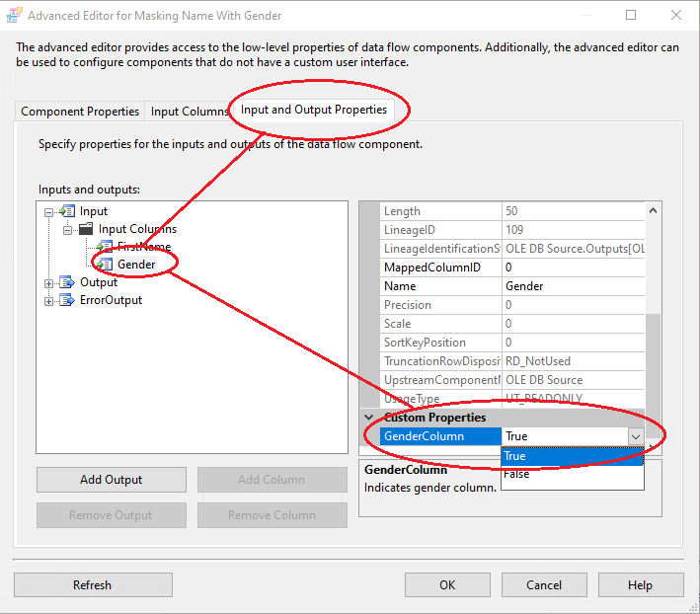
Task: Open the Input Columns tab
Action: point(190,112)
